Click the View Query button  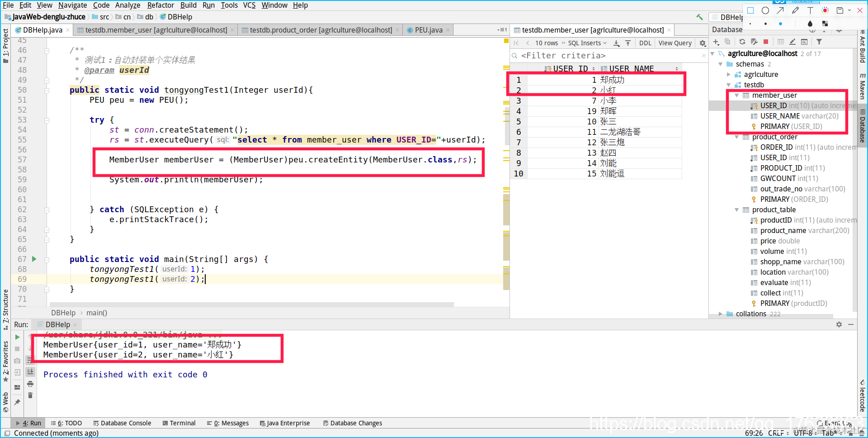pos(675,43)
